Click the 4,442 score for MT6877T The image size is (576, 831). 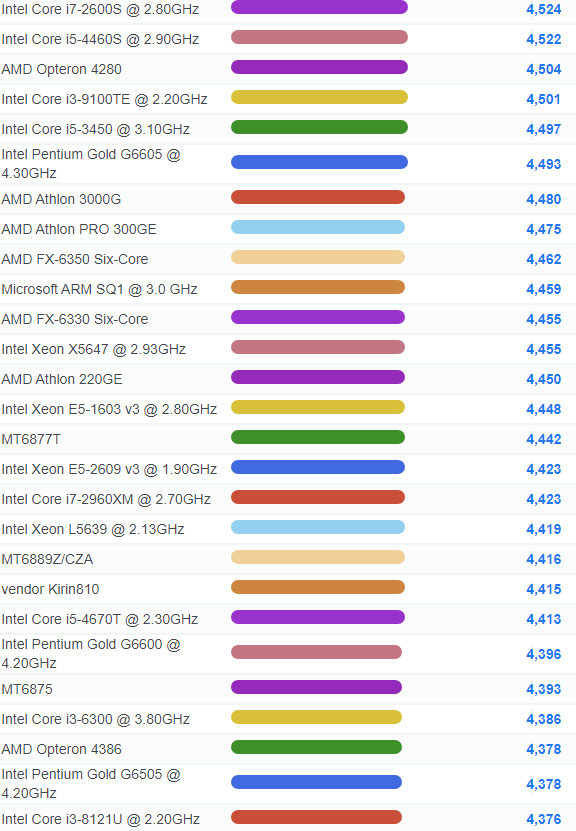pos(543,439)
